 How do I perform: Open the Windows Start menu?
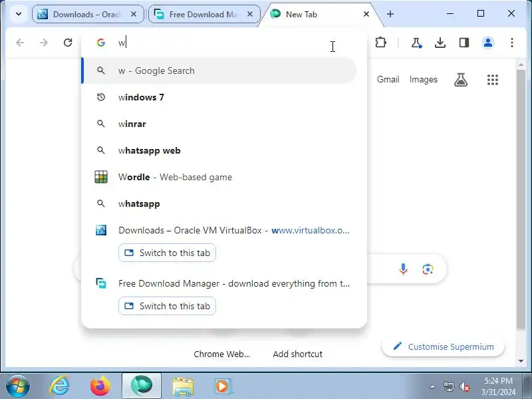pos(18,386)
